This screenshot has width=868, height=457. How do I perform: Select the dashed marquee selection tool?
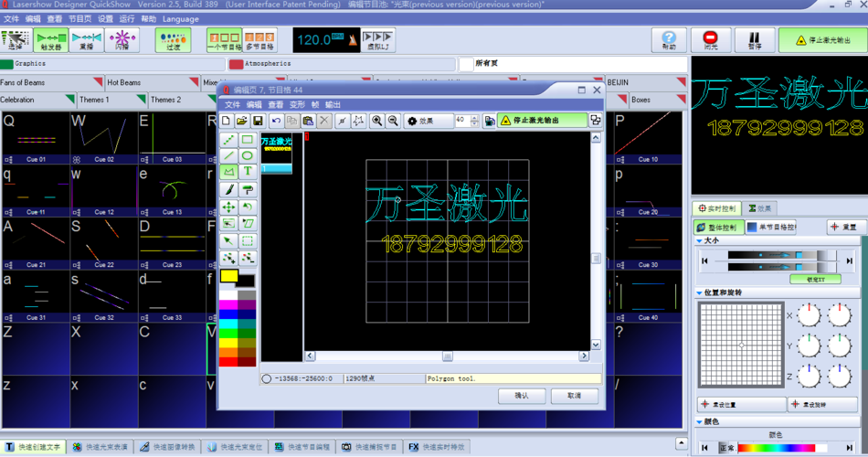coord(248,241)
